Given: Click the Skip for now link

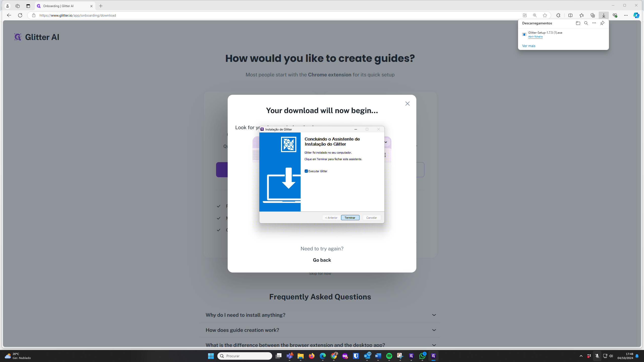Looking at the screenshot, I should pos(320,274).
